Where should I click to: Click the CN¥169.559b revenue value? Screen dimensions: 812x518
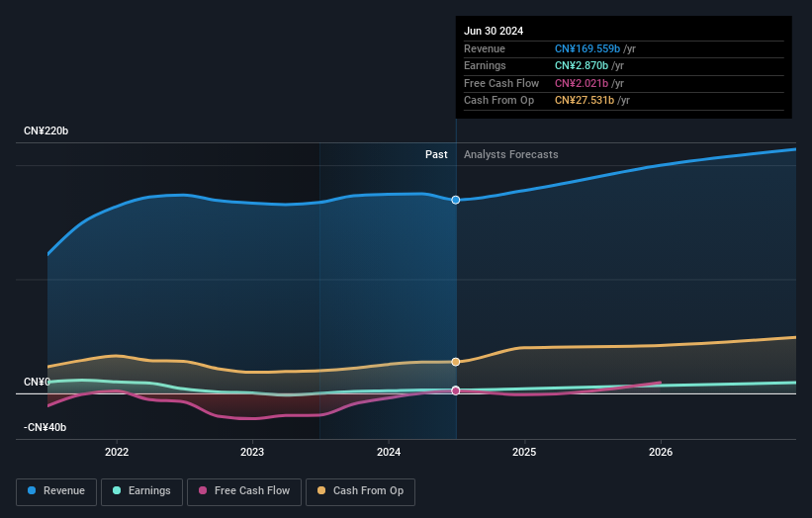pyautogui.click(x=587, y=48)
